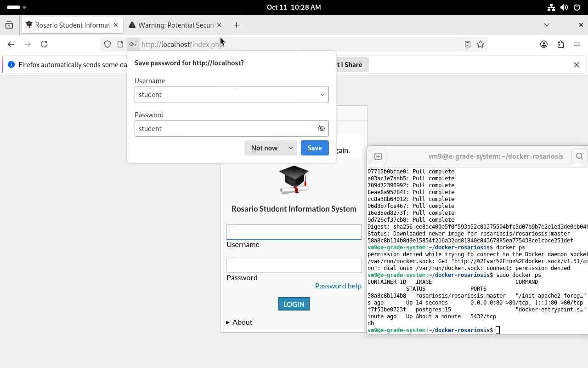This screenshot has height=368, width=588.
Task: Close the Warning: Potential Security tab
Action: pyautogui.click(x=219, y=25)
